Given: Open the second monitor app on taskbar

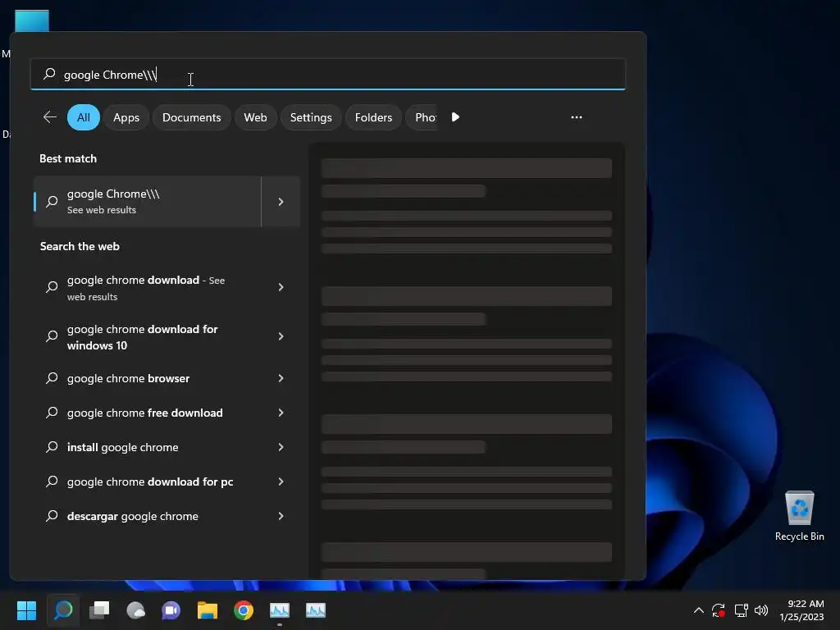Looking at the screenshot, I should click(316, 610).
